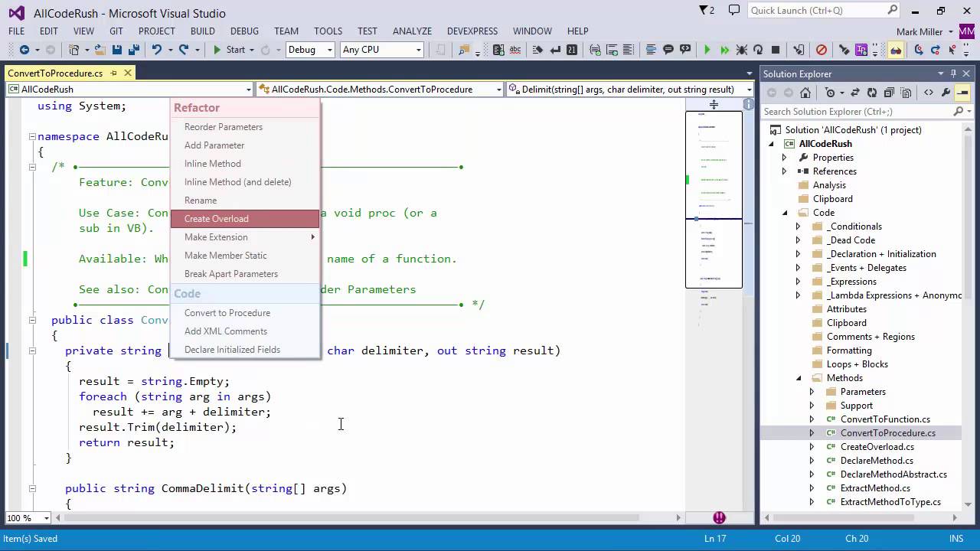Click the editor horizontal scrollbar
This screenshot has width=980, height=551.
pyautogui.click(x=367, y=518)
